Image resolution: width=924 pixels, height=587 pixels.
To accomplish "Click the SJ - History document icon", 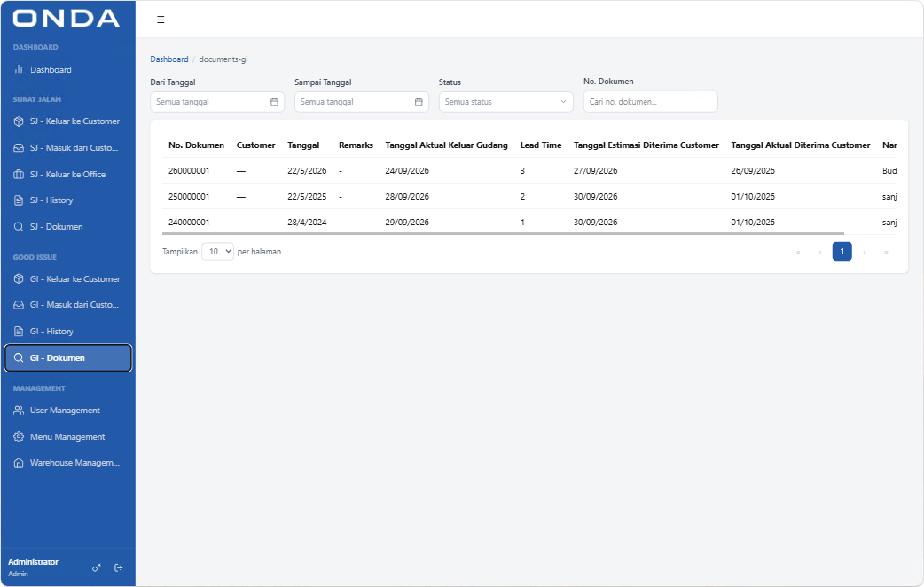I will (x=19, y=200).
